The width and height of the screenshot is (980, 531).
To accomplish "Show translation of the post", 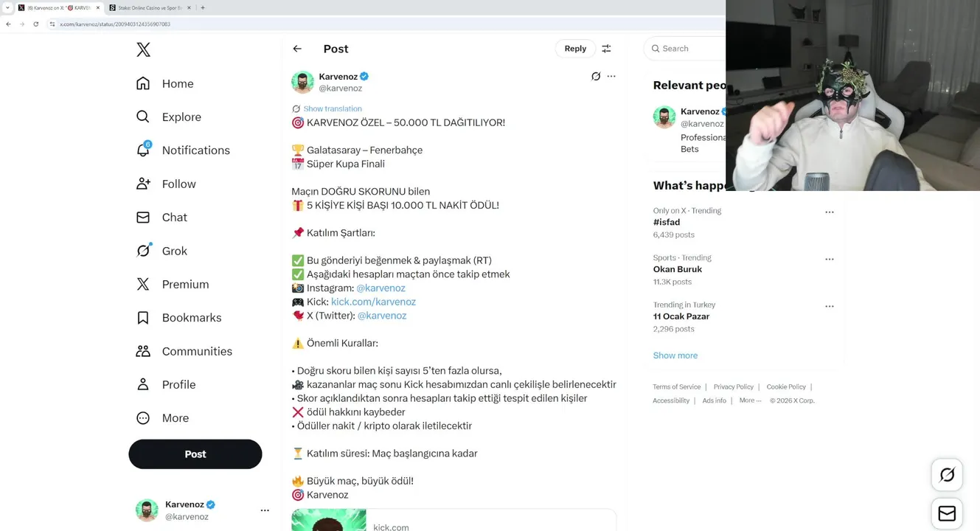I will pos(333,108).
